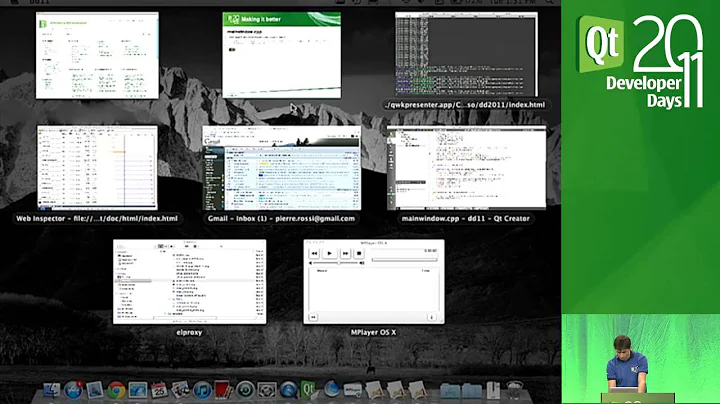Open the Calendar icon showing 25
This screenshot has height=404, width=720.
[159, 390]
